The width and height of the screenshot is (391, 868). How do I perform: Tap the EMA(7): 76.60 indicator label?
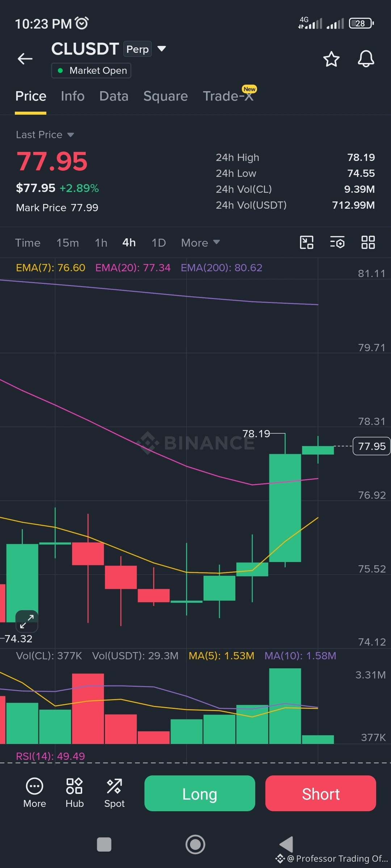[51, 268]
